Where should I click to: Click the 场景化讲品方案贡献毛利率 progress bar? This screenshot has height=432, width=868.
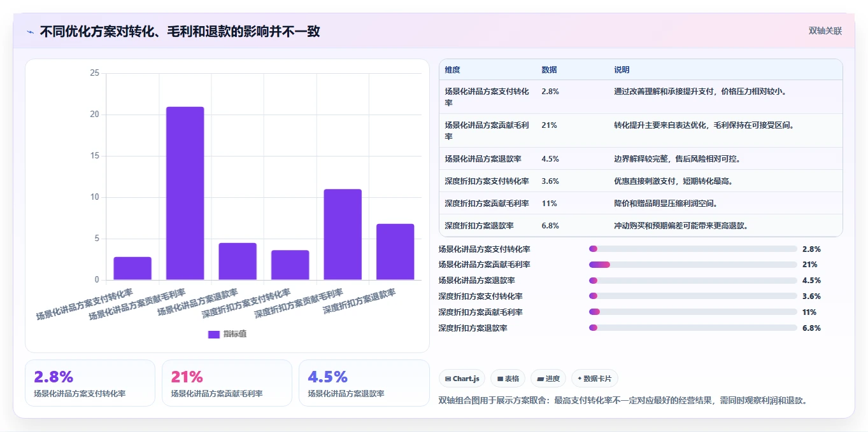point(693,265)
